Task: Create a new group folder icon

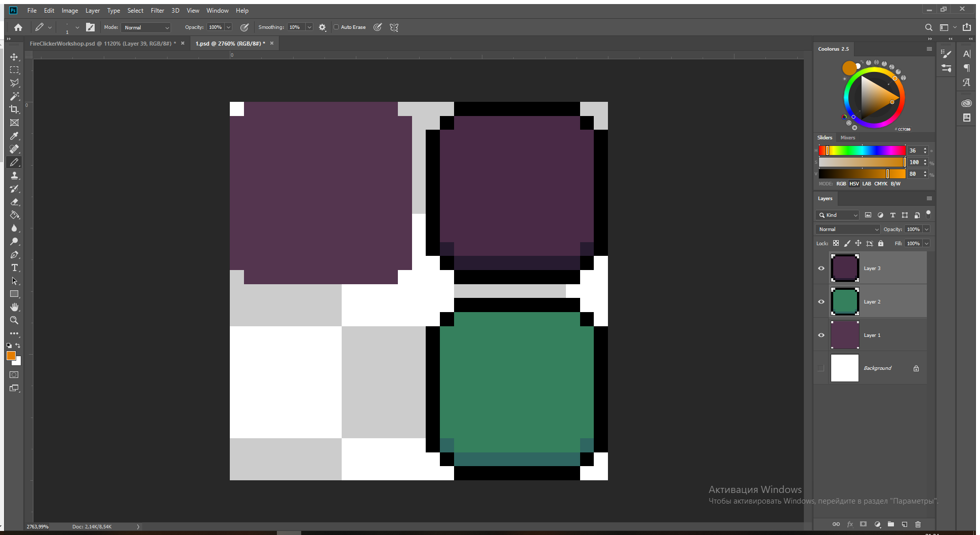Action: click(891, 524)
